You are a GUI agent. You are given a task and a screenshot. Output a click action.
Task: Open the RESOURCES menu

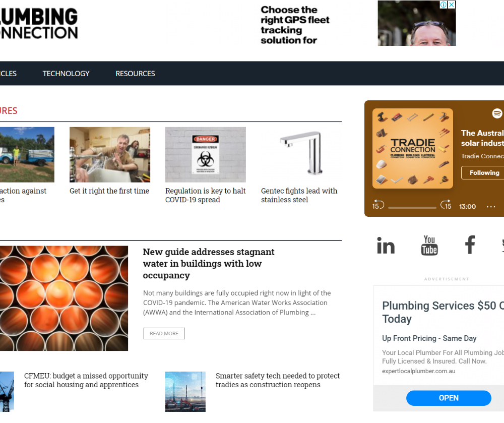pyautogui.click(x=135, y=74)
